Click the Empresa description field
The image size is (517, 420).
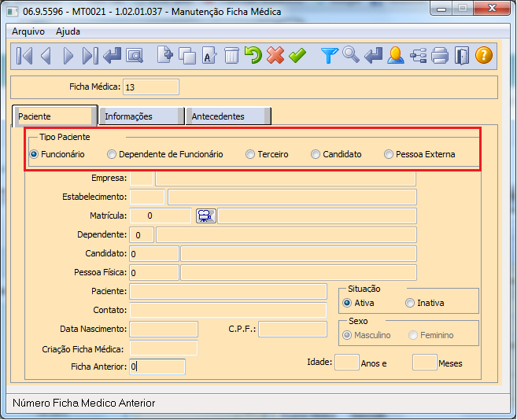tap(286, 179)
